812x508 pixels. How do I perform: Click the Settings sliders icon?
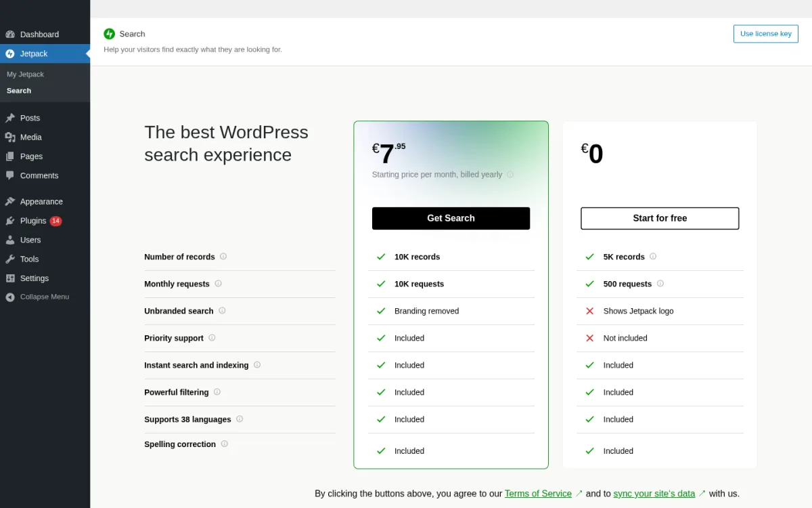click(10, 278)
